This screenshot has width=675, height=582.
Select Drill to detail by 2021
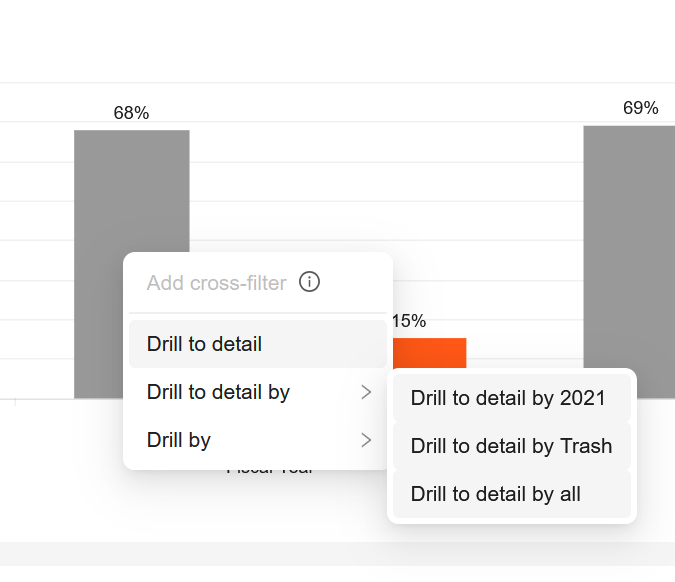coord(508,398)
